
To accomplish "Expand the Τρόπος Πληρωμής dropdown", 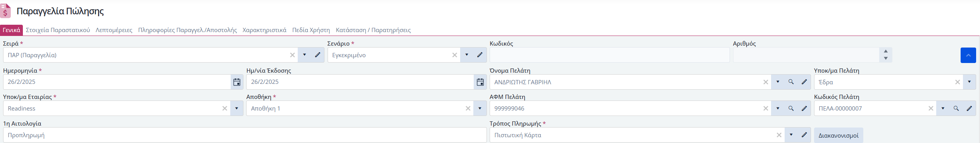I will pos(791,135).
